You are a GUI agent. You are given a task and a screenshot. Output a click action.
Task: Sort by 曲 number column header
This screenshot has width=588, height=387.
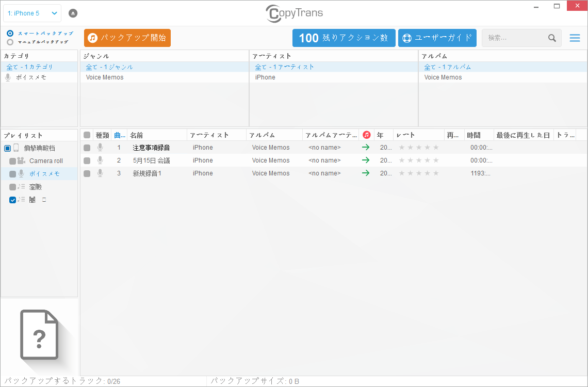[x=119, y=135]
